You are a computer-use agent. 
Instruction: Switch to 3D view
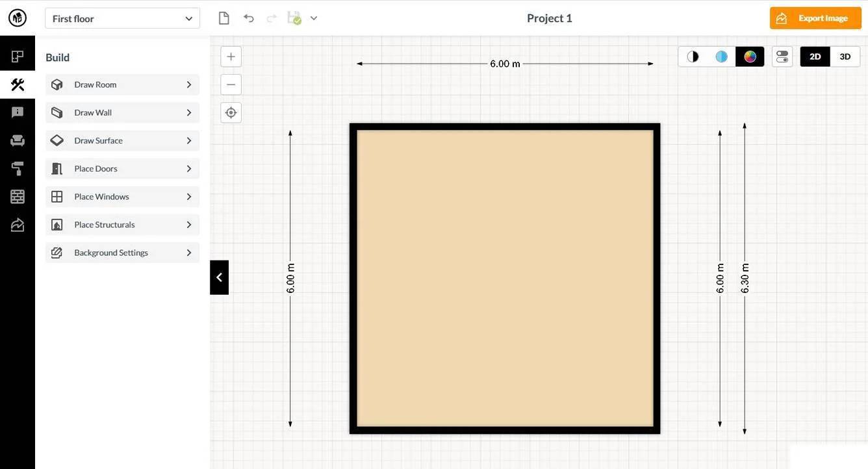pyautogui.click(x=845, y=57)
